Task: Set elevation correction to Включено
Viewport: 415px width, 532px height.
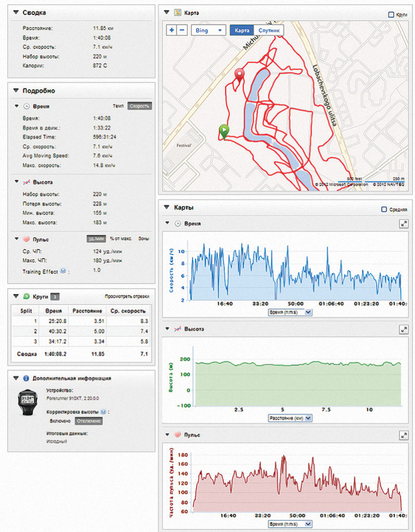Action: pos(60,421)
